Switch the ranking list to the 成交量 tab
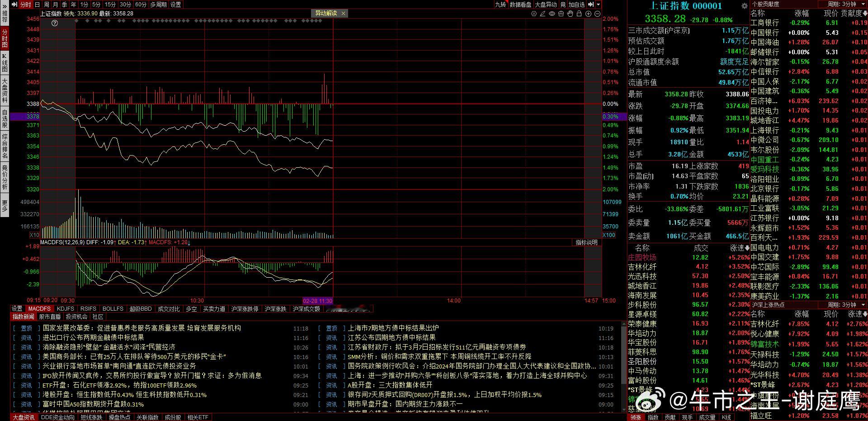The width and height of the screenshot is (868, 421). coord(707,417)
